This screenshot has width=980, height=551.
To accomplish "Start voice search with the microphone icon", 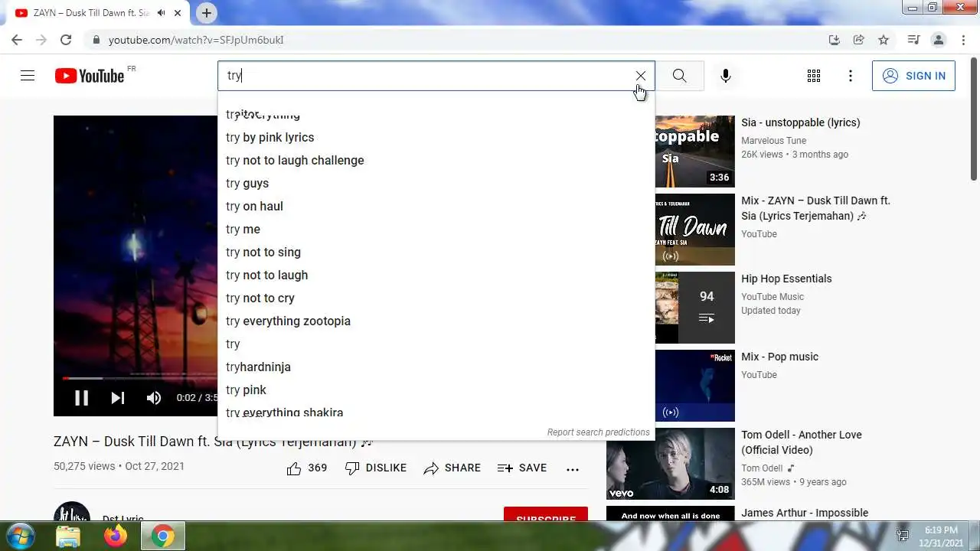I will 726,76.
